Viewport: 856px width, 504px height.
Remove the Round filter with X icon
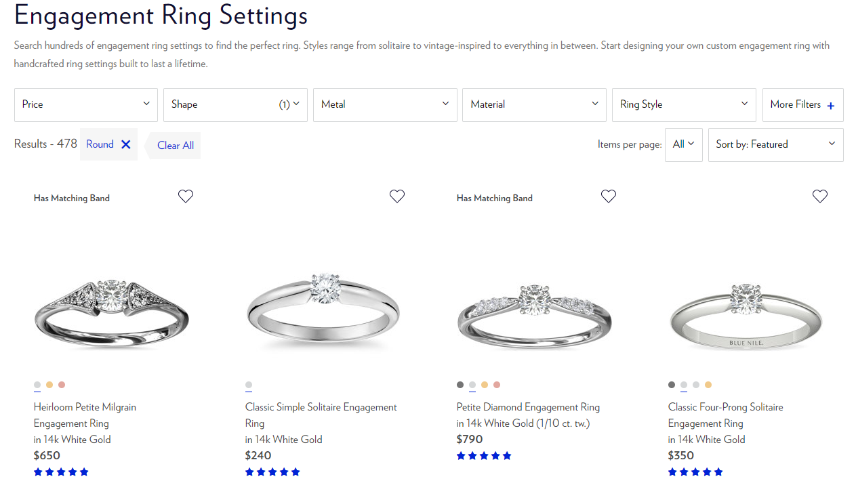[125, 144]
